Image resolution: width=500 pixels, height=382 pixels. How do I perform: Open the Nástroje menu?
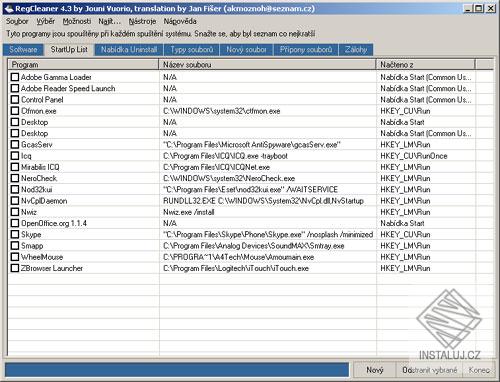pyautogui.click(x=142, y=21)
